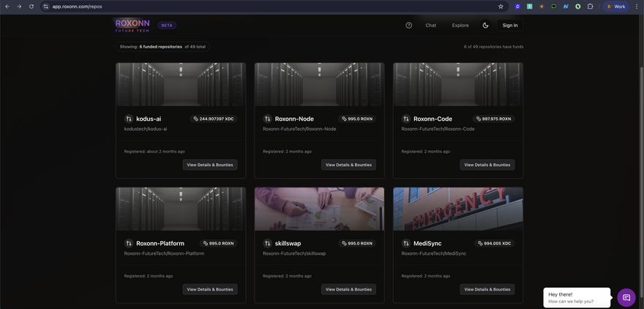Click the kodus-ai repository icon
Image resolution: width=644 pixels, height=309 pixels.
click(129, 119)
